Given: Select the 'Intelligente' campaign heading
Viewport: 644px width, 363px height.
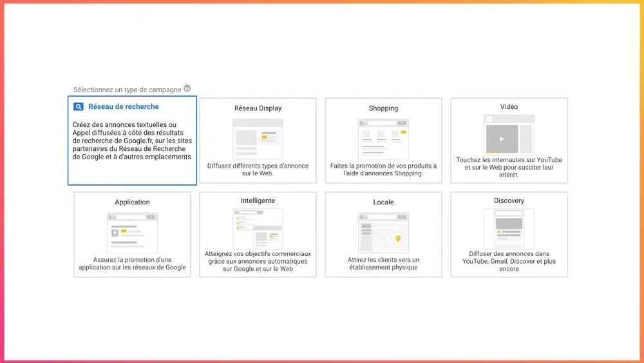Looking at the screenshot, I should click(258, 201).
